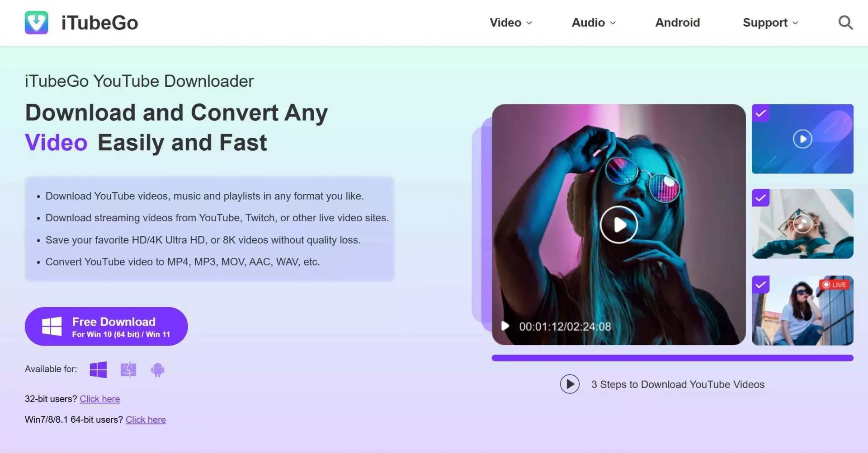Viewport: 868px width, 453px height.
Task: Toggle the checkmark on the LIVE thumbnail
Action: 761,285
